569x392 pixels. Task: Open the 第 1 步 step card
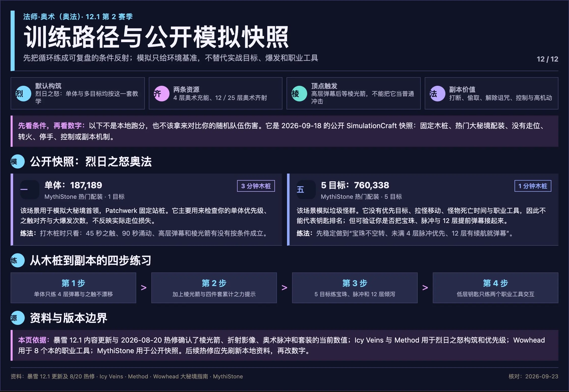(73, 288)
